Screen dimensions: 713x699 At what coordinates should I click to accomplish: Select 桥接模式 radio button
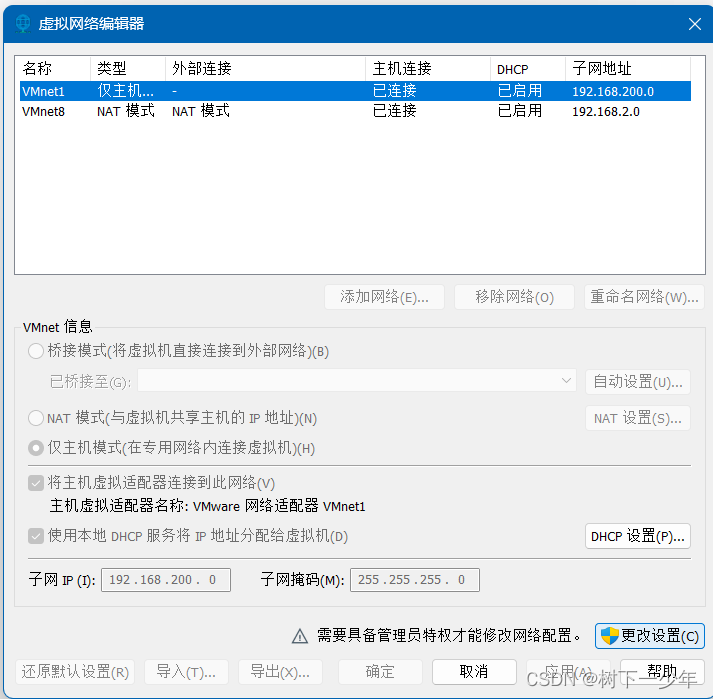tap(36, 351)
